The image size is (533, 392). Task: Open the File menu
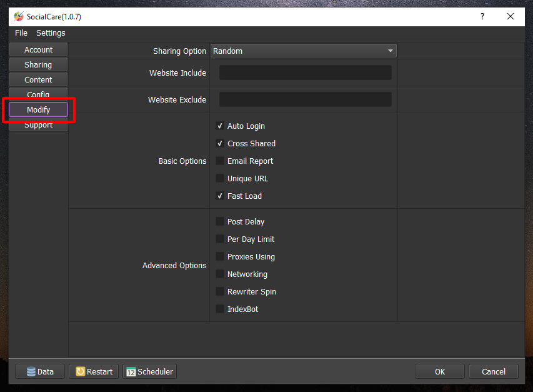point(21,33)
